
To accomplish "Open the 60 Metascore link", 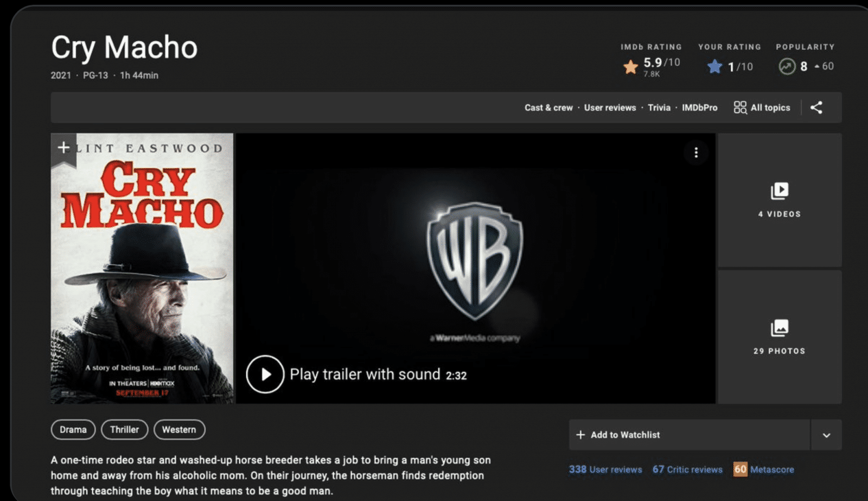I will click(x=764, y=470).
